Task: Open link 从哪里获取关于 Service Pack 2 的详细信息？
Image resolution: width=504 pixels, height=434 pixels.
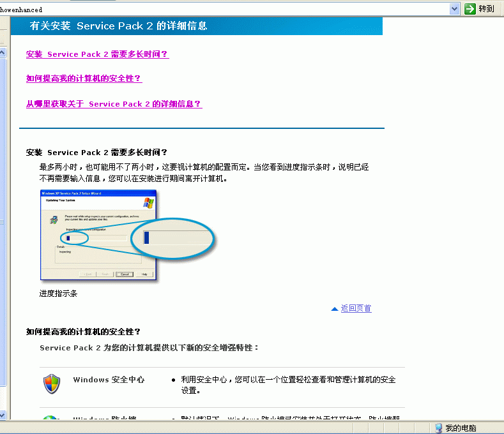Action: pos(114,104)
